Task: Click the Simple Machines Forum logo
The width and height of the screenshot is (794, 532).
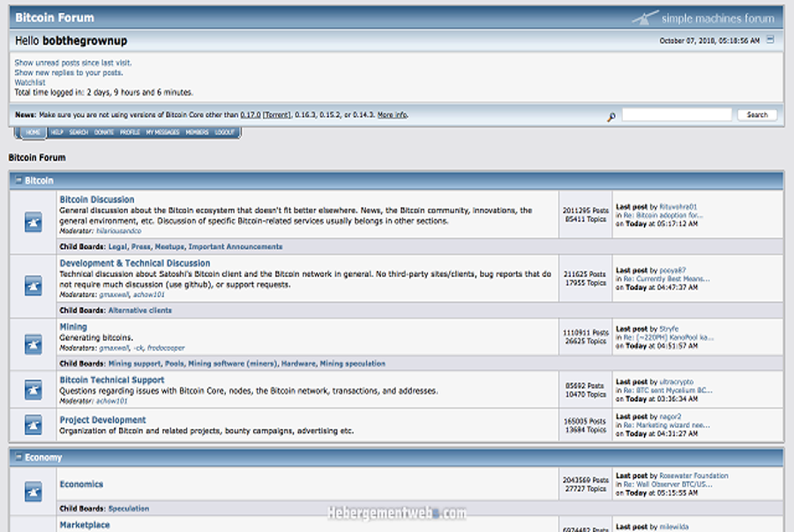Action: [703, 19]
